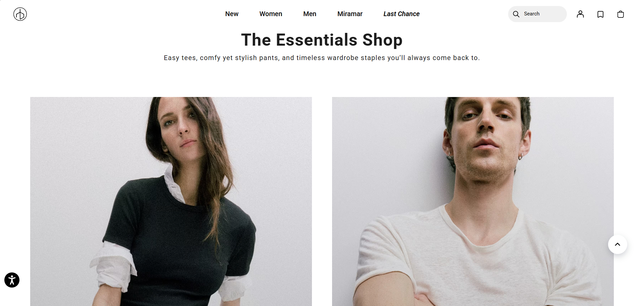Click the magnifying glass search icon
This screenshot has width=644, height=306.
pyautogui.click(x=516, y=14)
